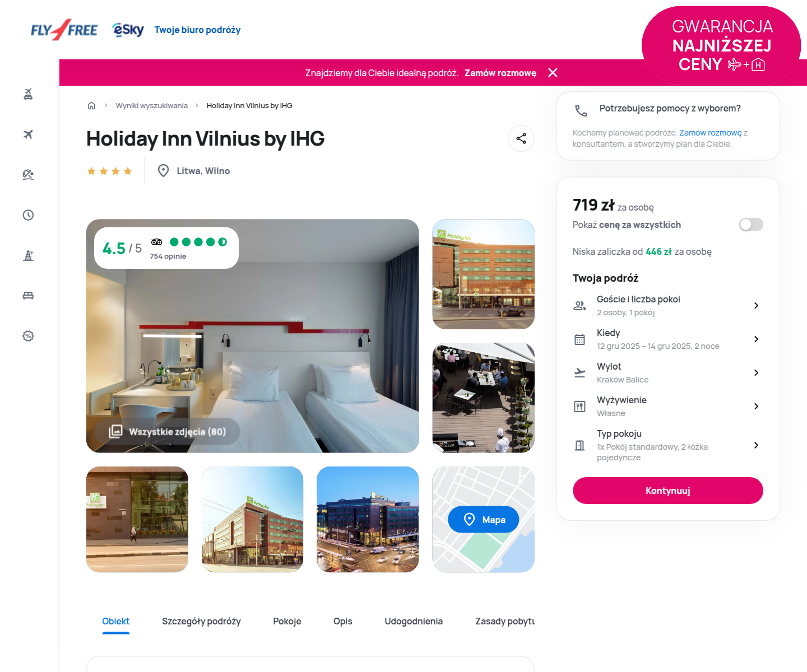Select the hotel bed sidebar icon
Screen dimensions: 807x672
click(x=28, y=296)
